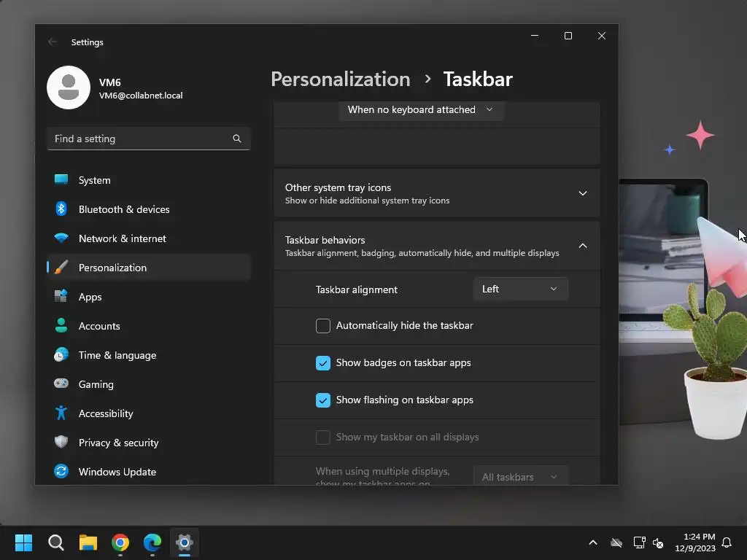The height and width of the screenshot is (560, 747).
Task: Click the Personalization paintbrush icon
Action: click(x=61, y=267)
